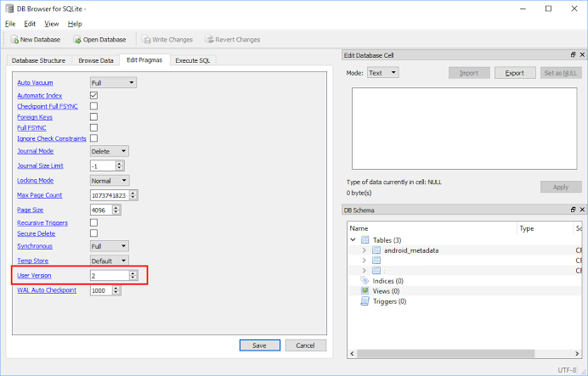Viewport: 588px width, 376px height.
Task: Open the Edit menu
Action: [30, 24]
